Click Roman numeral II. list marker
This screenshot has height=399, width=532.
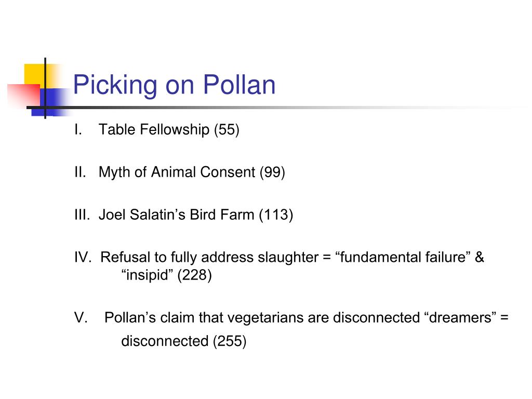(x=80, y=172)
